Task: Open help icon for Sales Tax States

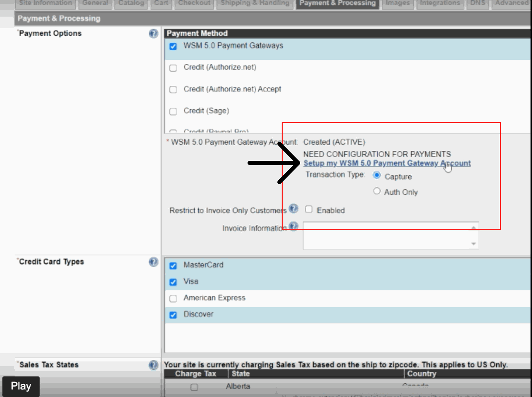Action: [x=153, y=365]
